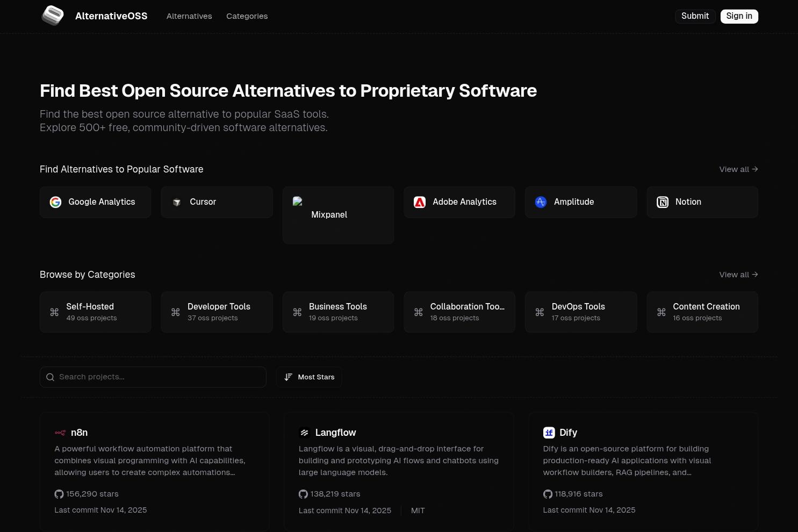Click the n8n project logo
798x532 pixels.
coord(60,433)
